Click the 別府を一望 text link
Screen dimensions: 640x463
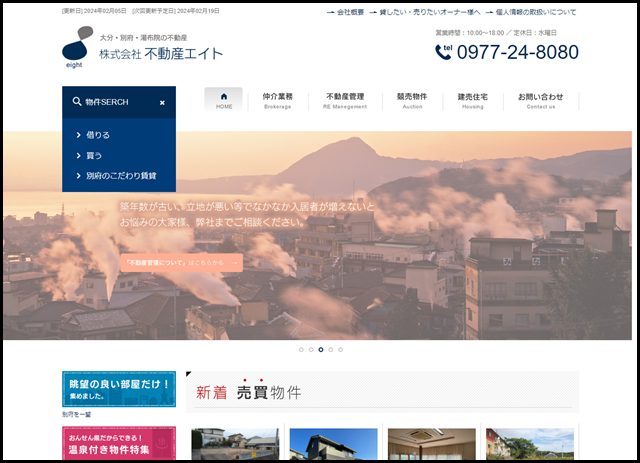(x=76, y=414)
